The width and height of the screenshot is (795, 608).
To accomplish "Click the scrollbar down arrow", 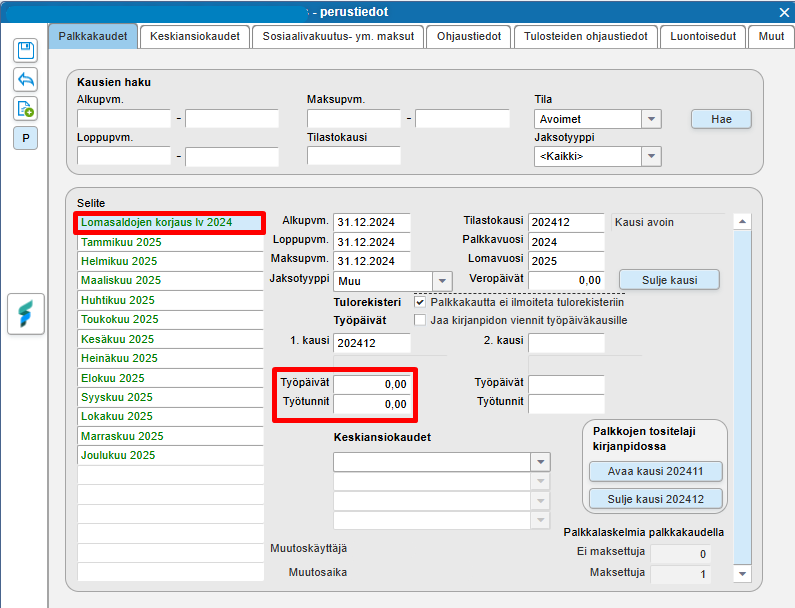I will pos(742,574).
